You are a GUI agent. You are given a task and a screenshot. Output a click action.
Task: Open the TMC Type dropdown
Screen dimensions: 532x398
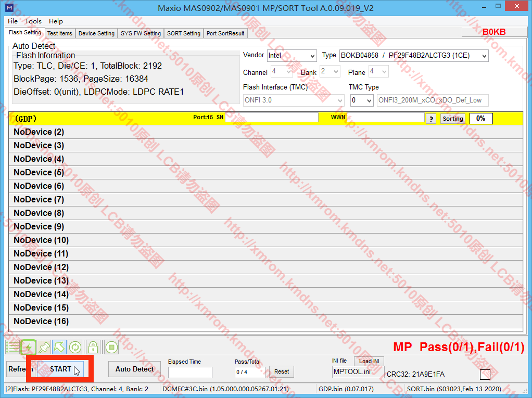(x=362, y=100)
